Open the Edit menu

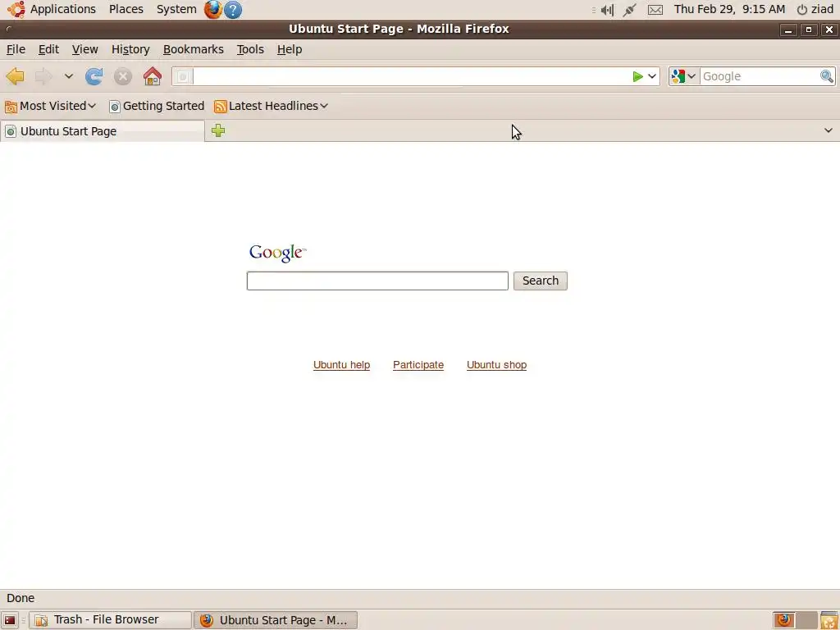coord(48,49)
